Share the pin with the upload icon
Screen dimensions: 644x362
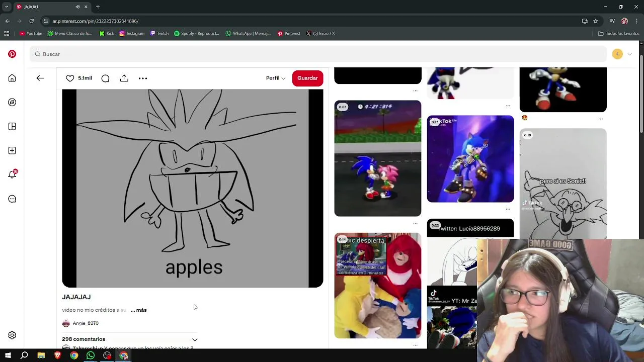point(124,78)
